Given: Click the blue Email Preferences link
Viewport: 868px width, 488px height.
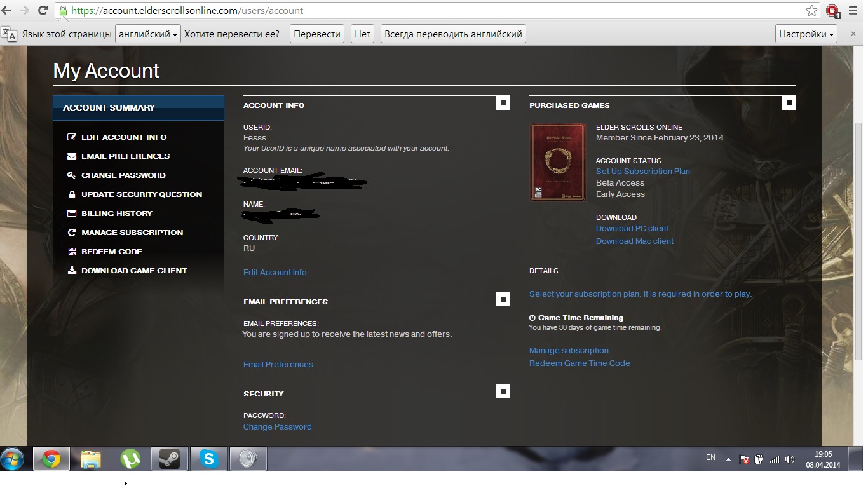Looking at the screenshot, I should pyautogui.click(x=278, y=364).
